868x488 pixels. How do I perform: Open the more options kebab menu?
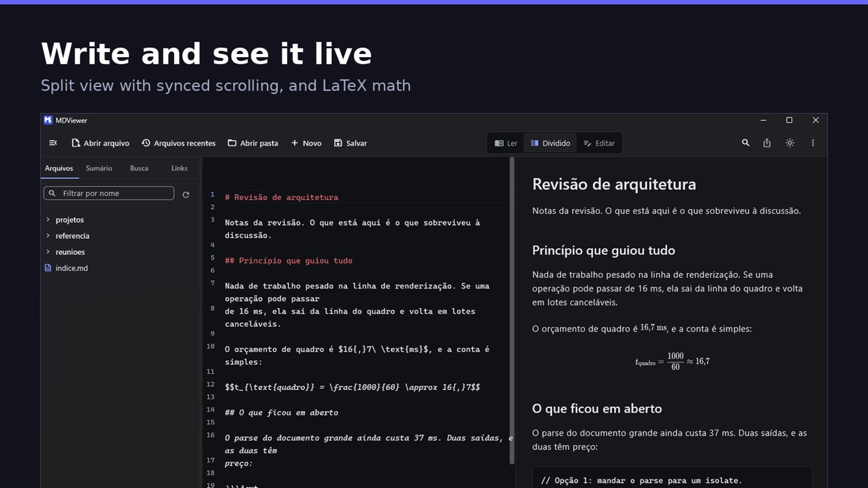[813, 143]
